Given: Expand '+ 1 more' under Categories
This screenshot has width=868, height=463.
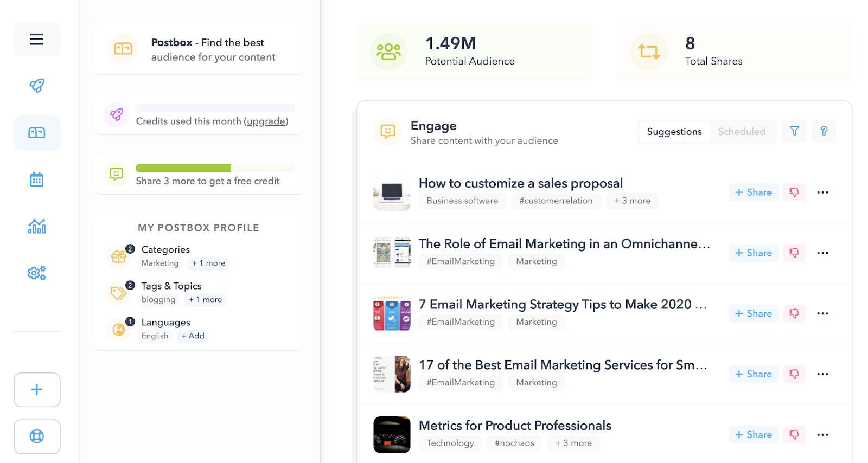Looking at the screenshot, I should point(208,263).
